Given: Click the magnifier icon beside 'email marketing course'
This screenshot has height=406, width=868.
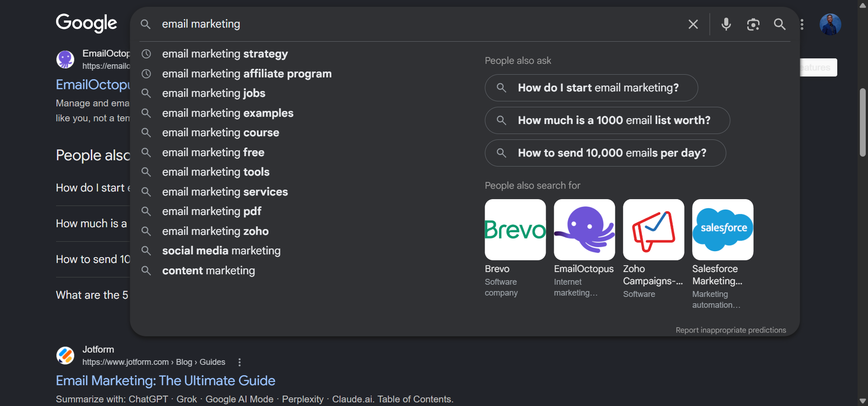Looking at the screenshot, I should coord(146,133).
